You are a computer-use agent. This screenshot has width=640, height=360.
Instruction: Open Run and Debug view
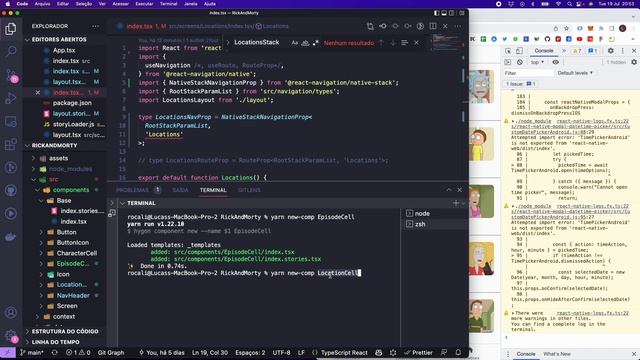(x=11, y=98)
